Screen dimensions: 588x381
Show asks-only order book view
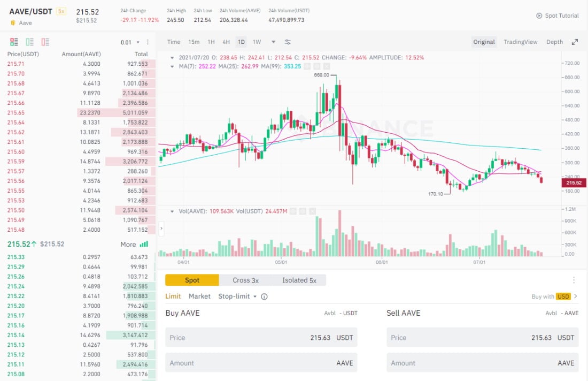click(45, 42)
